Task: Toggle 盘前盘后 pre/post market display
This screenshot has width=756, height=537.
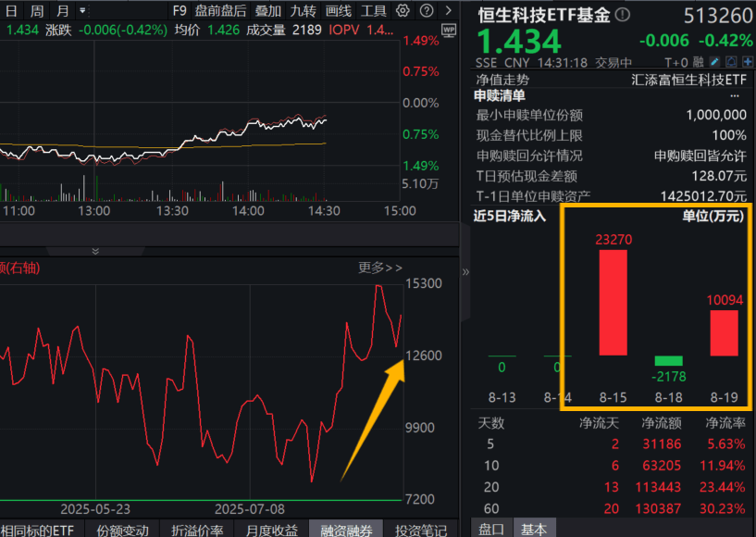Action: (x=219, y=9)
